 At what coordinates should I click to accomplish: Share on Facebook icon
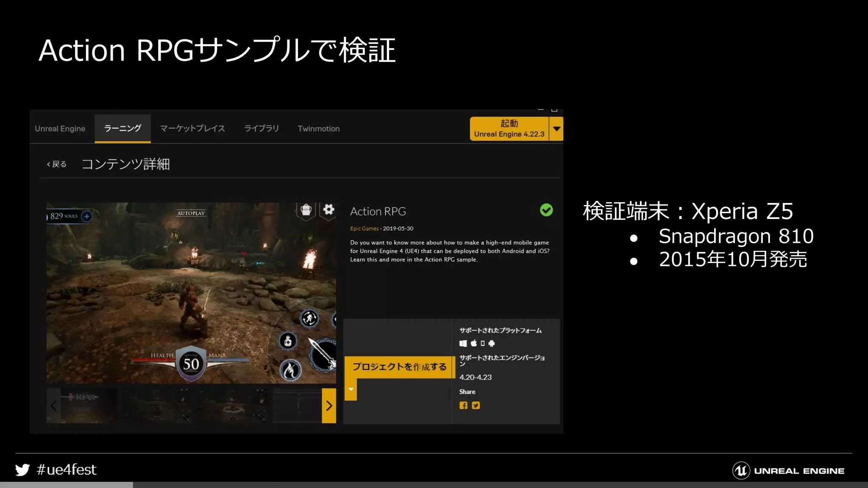(x=464, y=405)
